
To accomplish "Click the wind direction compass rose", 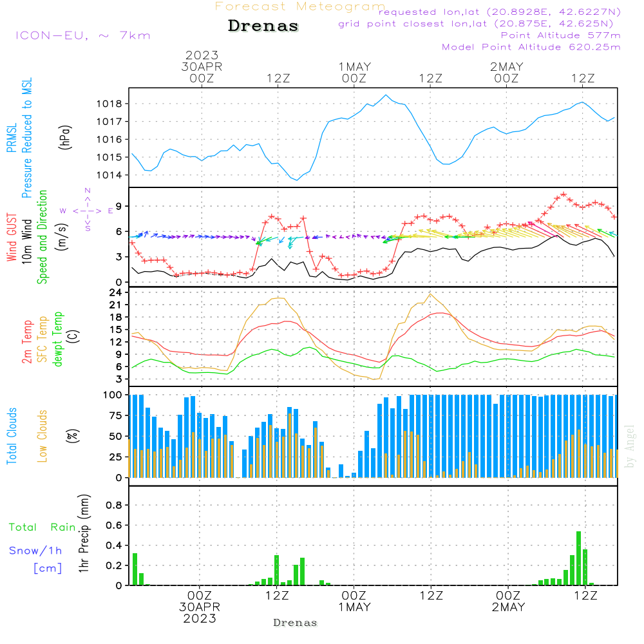I will point(88,210).
